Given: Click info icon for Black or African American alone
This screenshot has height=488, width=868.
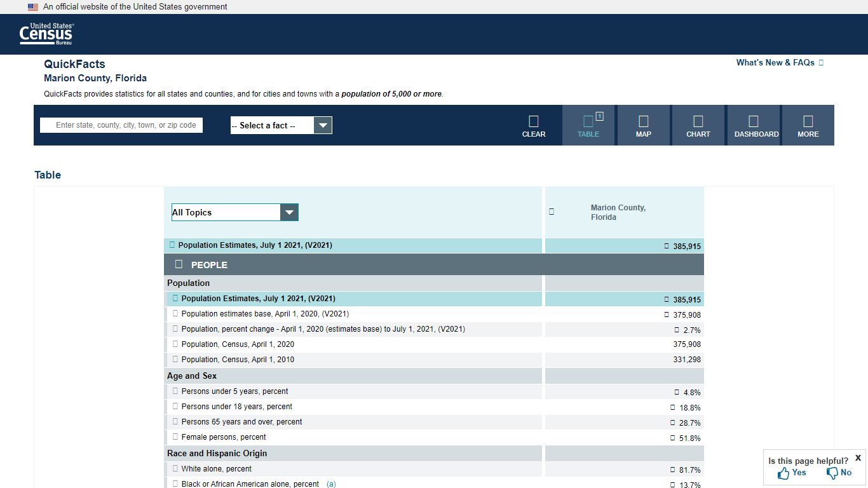Looking at the screenshot, I should click(175, 484).
